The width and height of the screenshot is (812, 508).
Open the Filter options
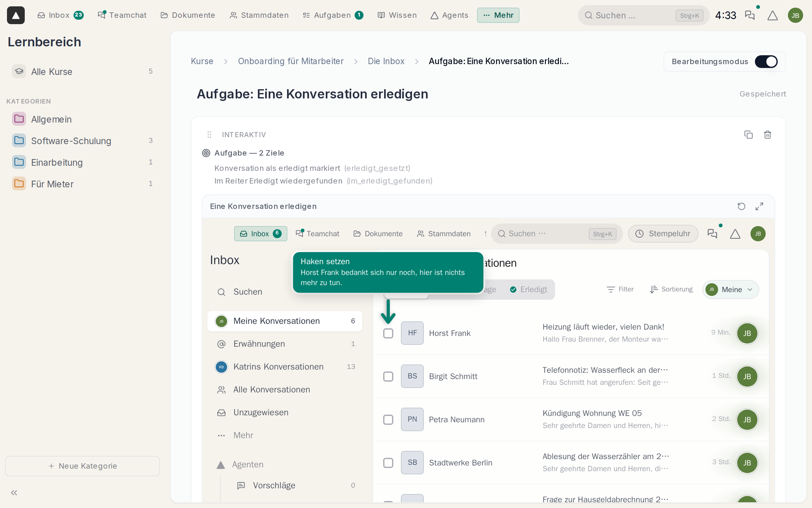620,289
